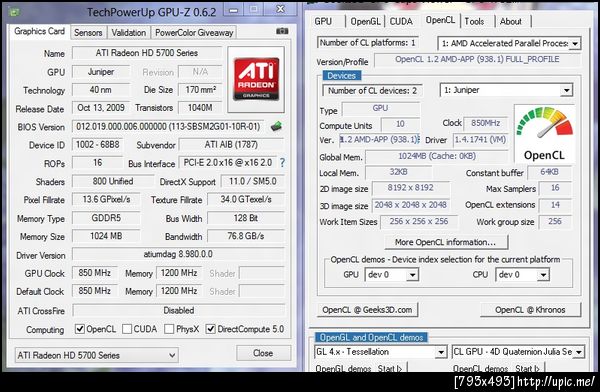
Task: Open the ATI Radeon HD 5700 Series card dropdown
Action: coord(96,355)
